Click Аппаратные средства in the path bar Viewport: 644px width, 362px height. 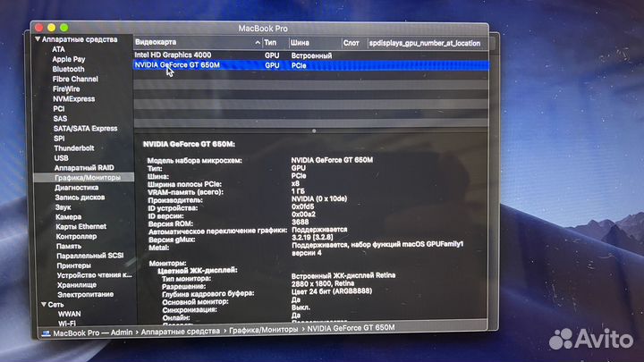click(x=181, y=331)
